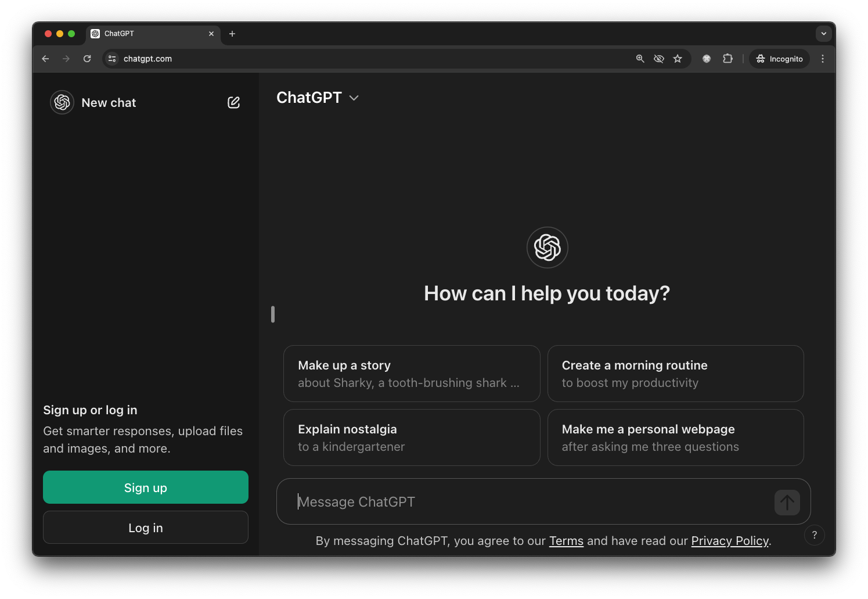Click the browser forward arrow
The width and height of the screenshot is (868, 599).
pyautogui.click(x=66, y=59)
